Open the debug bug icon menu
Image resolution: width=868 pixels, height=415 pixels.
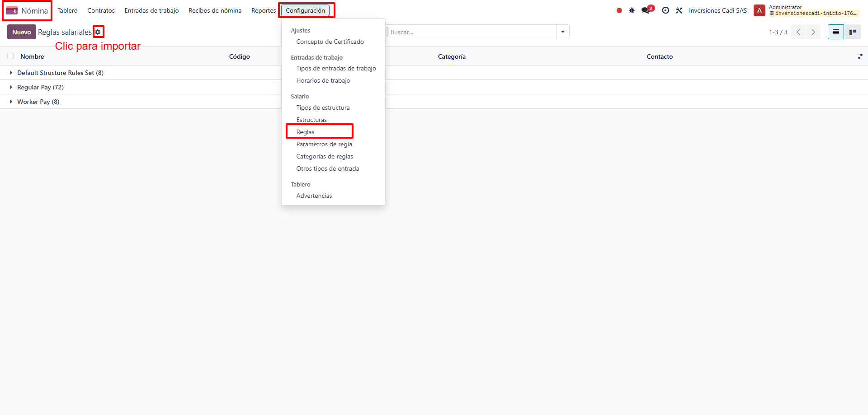632,10
